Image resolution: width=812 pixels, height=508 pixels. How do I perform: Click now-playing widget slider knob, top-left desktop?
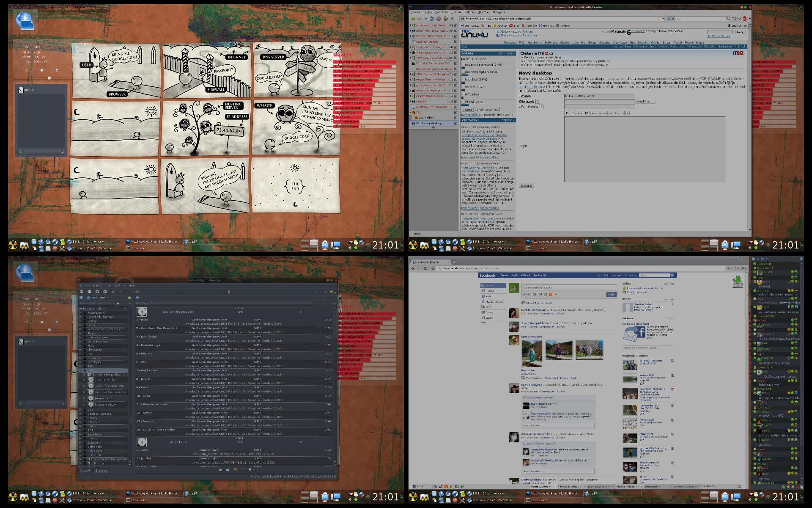point(49,78)
